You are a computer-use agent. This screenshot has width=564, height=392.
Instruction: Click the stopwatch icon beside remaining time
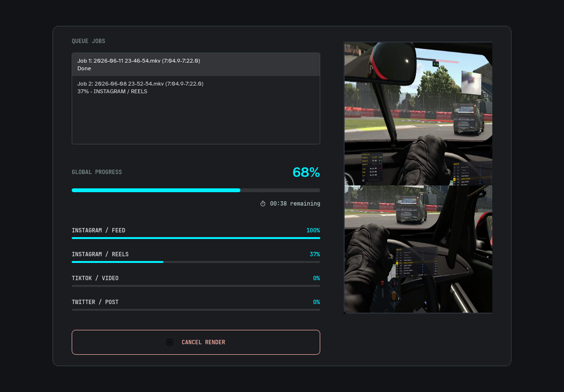pos(263,204)
